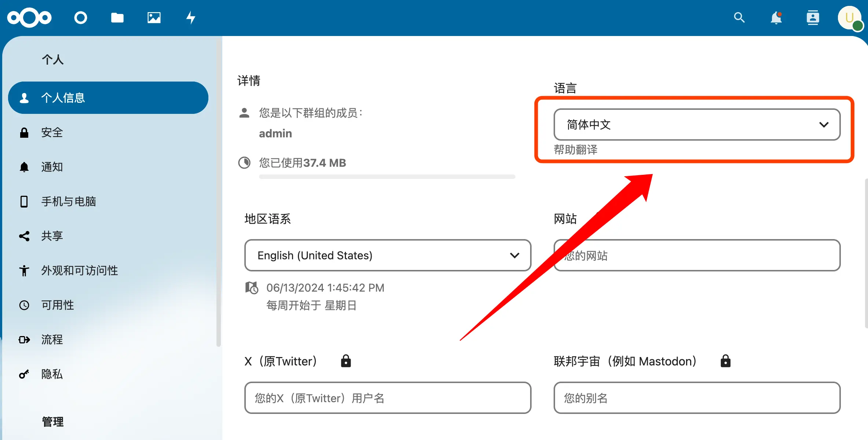Open the Contacts menu icon
Image resolution: width=868 pixels, height=440 pixels.
[x=813, y=18]
